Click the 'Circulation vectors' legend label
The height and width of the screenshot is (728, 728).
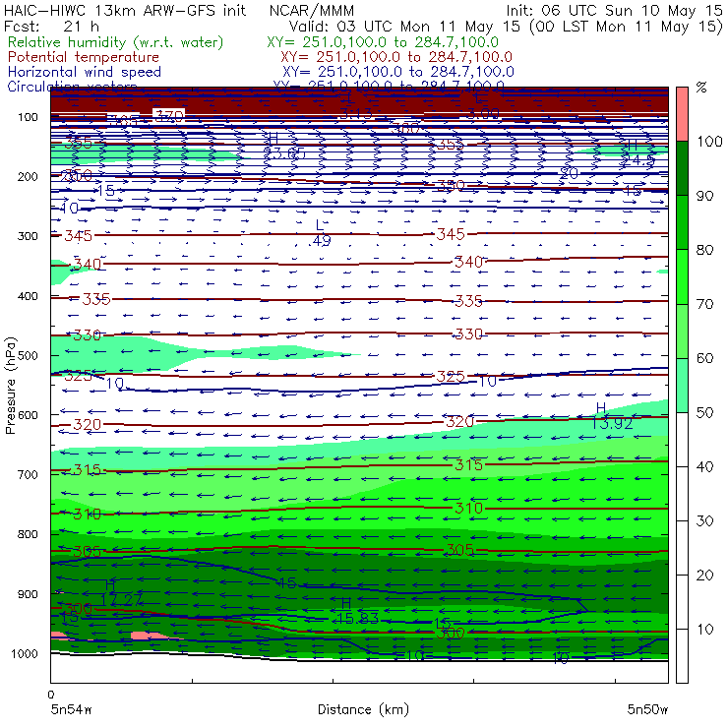tap(72, 86)
